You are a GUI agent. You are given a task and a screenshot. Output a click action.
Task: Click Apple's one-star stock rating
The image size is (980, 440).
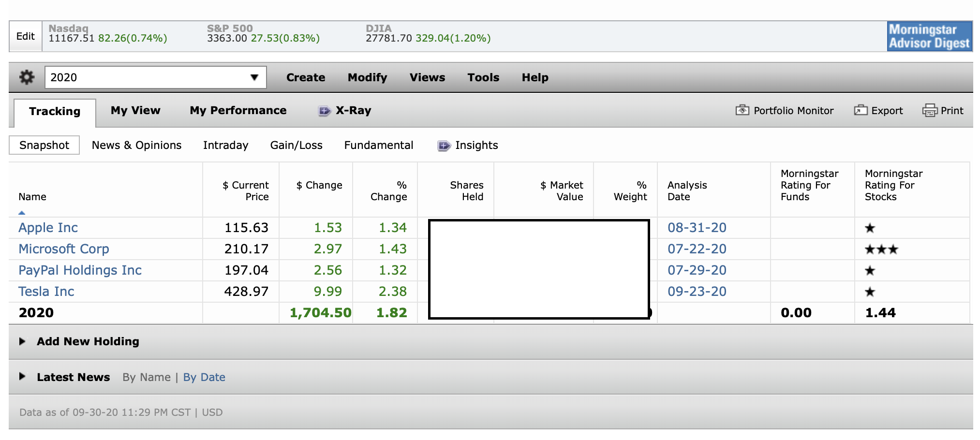(870, 228)
